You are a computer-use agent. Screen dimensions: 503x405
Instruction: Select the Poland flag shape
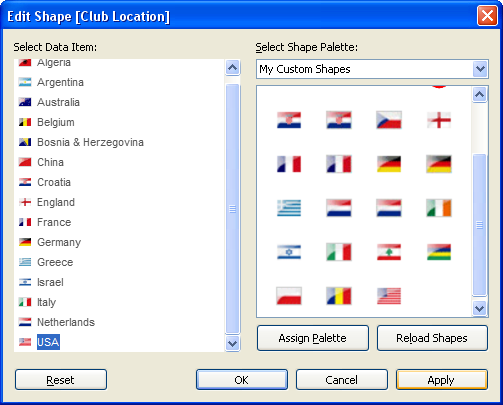289,296
